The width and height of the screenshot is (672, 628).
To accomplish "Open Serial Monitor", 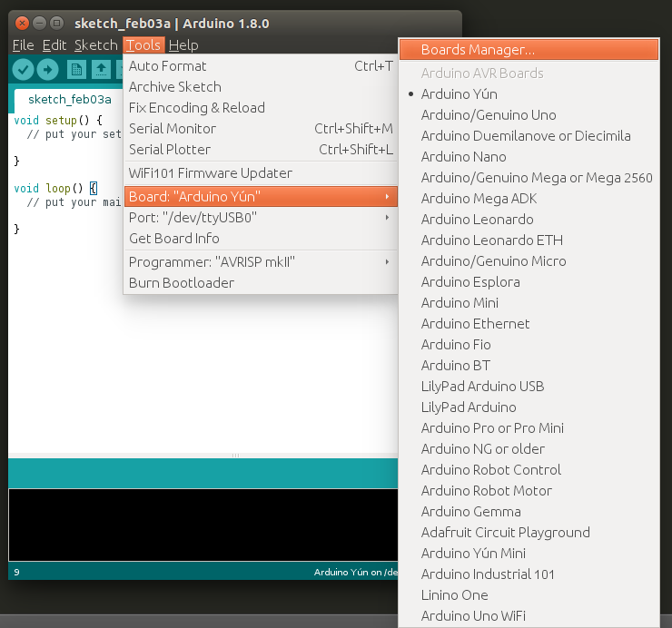I will (x=261, y=129).
